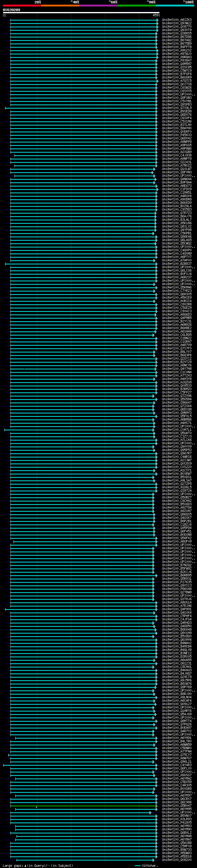Click label UniRef100_A7NXZ2
Viewport: 197px width, 868px height.
click(177, 165)
